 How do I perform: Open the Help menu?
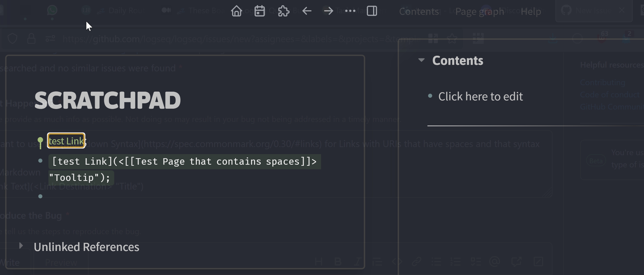[x=531, y=11]
